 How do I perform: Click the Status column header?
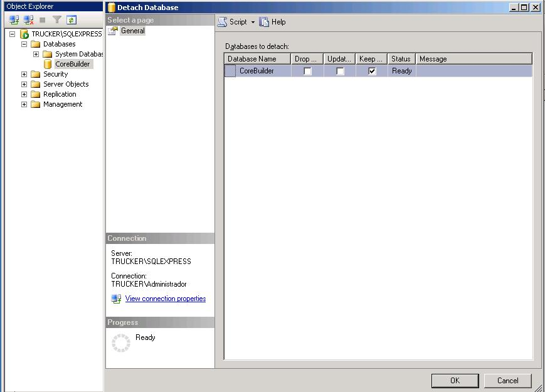tap(401, 59)
